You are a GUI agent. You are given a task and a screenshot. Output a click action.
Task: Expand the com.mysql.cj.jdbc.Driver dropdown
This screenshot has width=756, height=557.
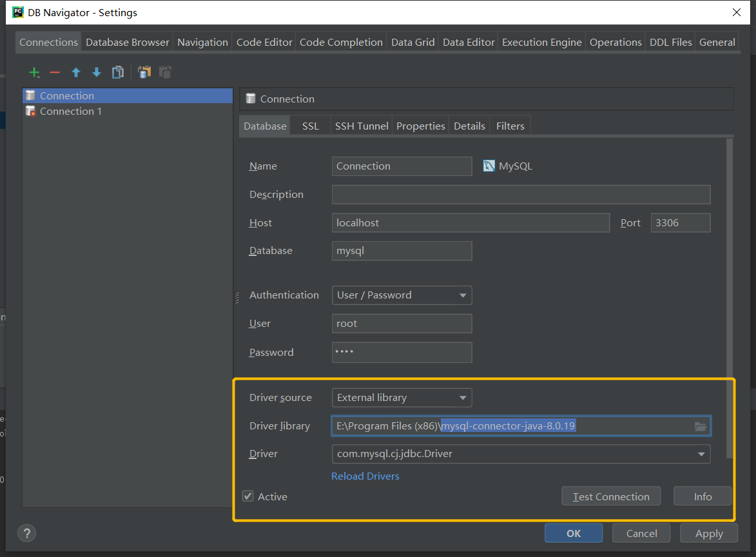click(x=702, y=454)
